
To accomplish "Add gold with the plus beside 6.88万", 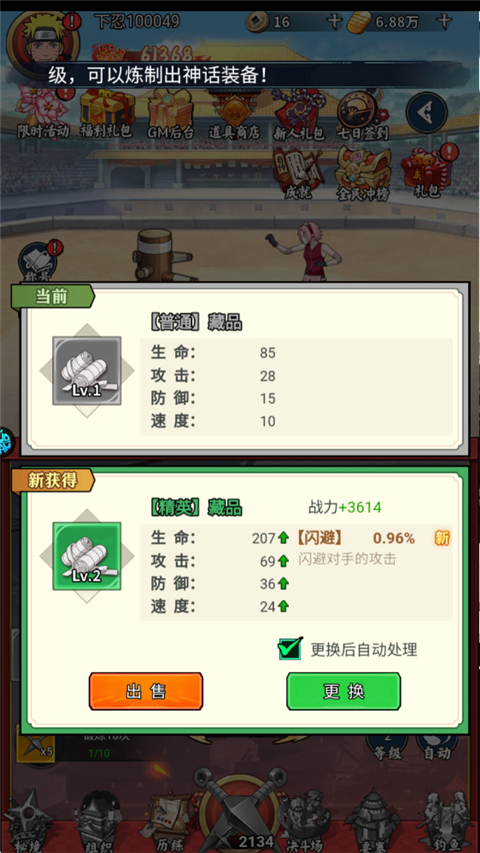I will pyautogui.click(x=445, y=22).
